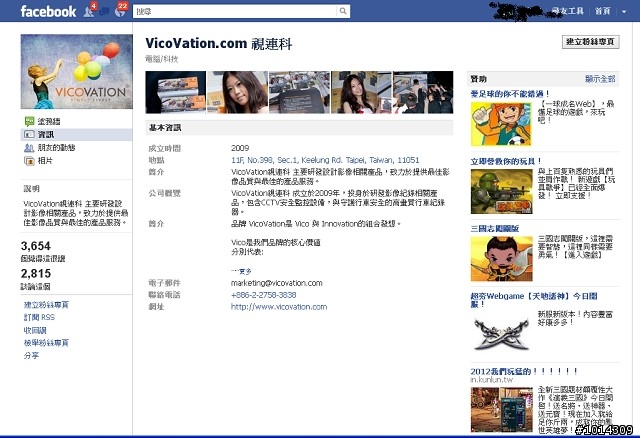Click the 基本資訊 section header
Screen dimensions: 640x438
[299, 128]
